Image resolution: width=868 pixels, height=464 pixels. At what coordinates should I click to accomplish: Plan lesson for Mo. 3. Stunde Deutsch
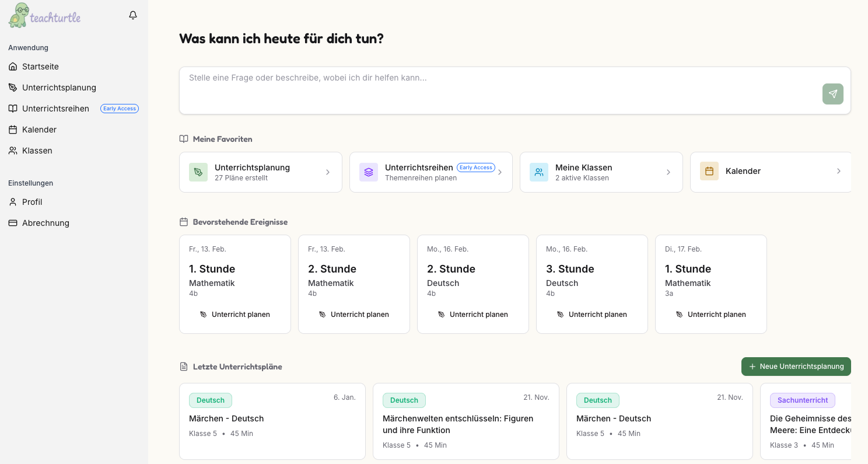[x=592, y=314]
